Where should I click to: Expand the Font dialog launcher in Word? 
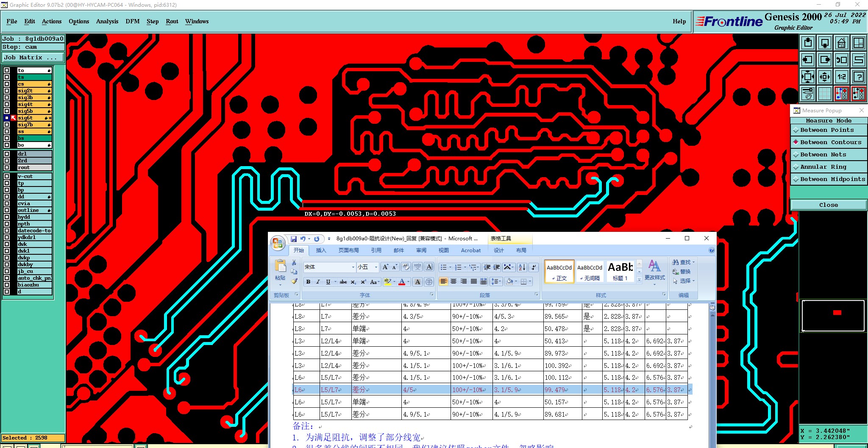coord(432,295)
